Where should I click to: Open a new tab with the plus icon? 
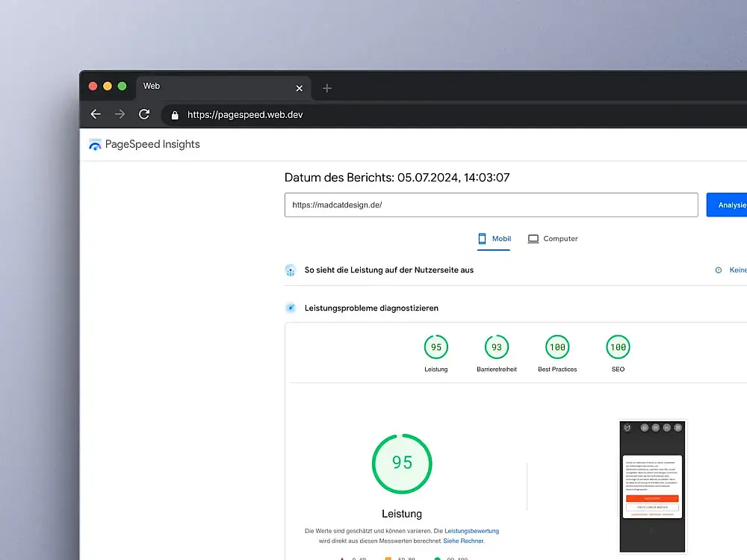[x=327, y=88]
